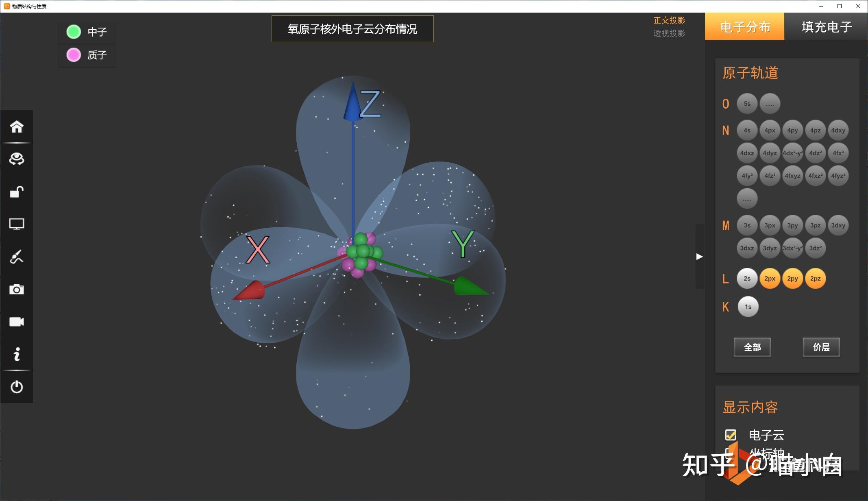Start recording with video camera icon
Screen dimensions: 868x501
tap(17, 322)
